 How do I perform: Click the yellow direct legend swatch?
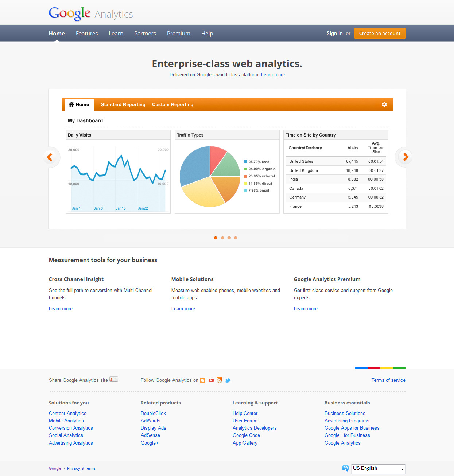tap(245, 183)
